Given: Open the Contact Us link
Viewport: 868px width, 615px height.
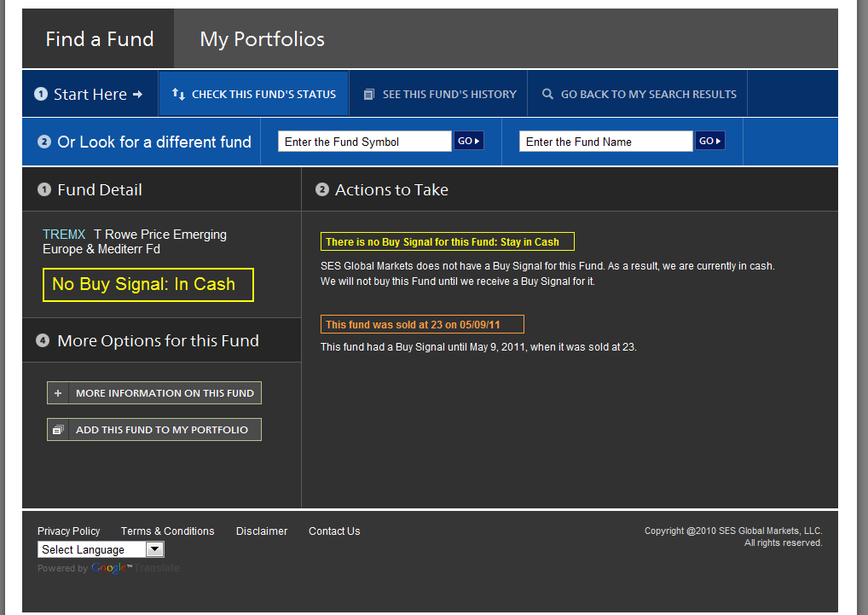Looking at the screenshot, I should (x=334, y=531).
